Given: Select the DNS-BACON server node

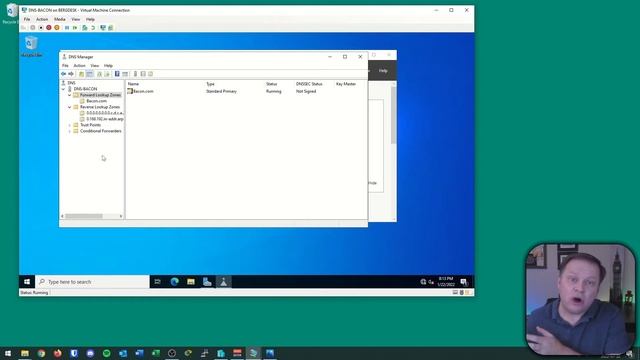Looking at the screenshot, I should tap(85, 89).
